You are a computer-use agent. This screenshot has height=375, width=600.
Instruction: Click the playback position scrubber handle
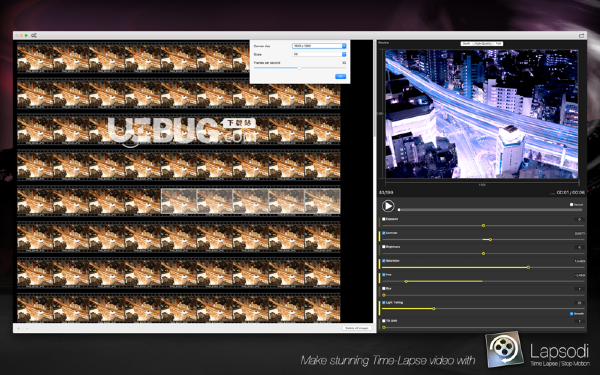click(x=399, y=210)
